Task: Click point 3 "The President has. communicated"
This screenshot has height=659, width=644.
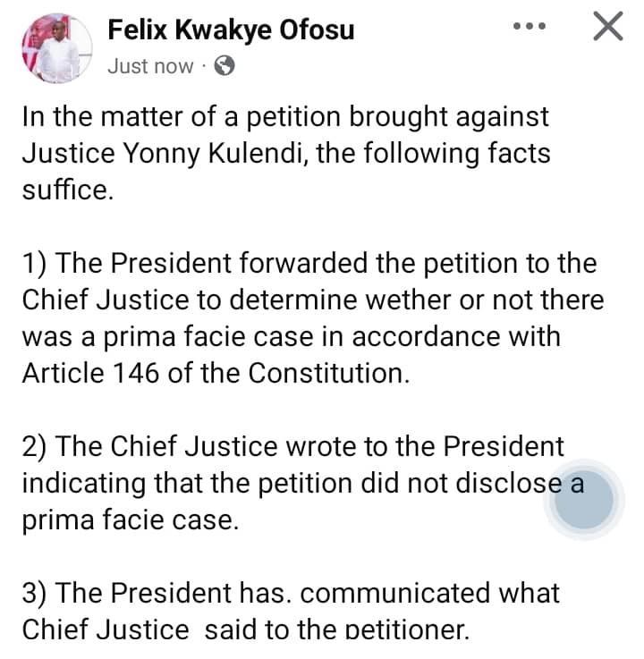Action: click(291, 592)
